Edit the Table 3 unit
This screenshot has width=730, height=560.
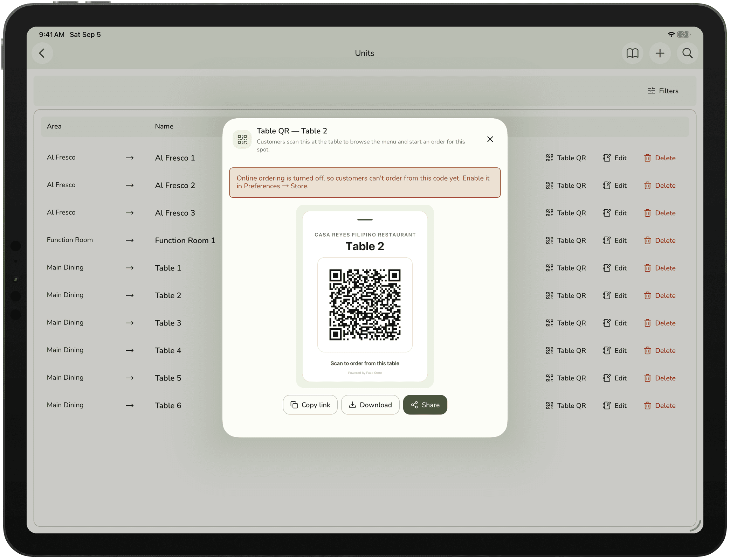pyautogui.click(x=615, y=323)
